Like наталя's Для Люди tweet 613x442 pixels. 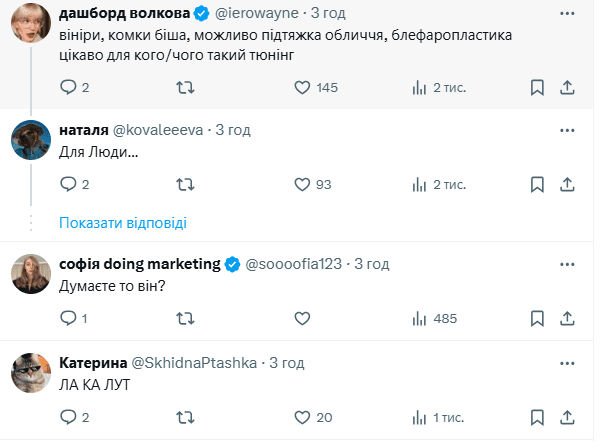pyautogui.click(x=306, y=184)
